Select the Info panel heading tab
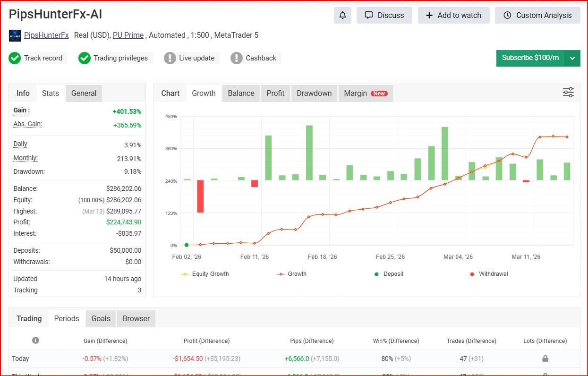The height and width of the screenshot is (376, 588). pyautogui.click(x=23, y=93)
